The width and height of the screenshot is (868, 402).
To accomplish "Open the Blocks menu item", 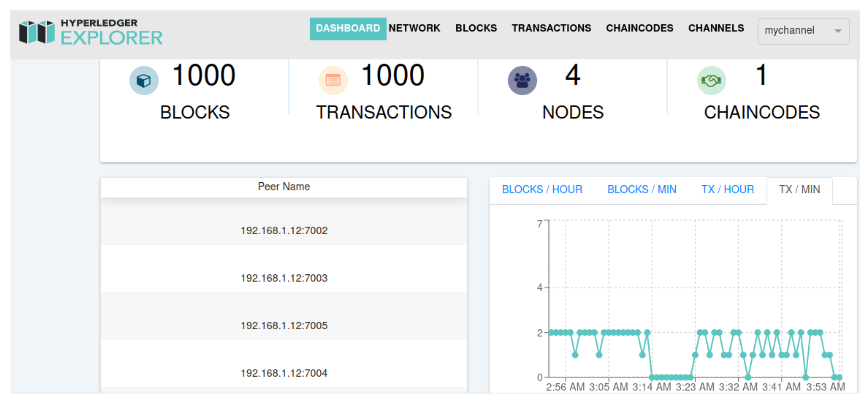I will tap(476, 28).
